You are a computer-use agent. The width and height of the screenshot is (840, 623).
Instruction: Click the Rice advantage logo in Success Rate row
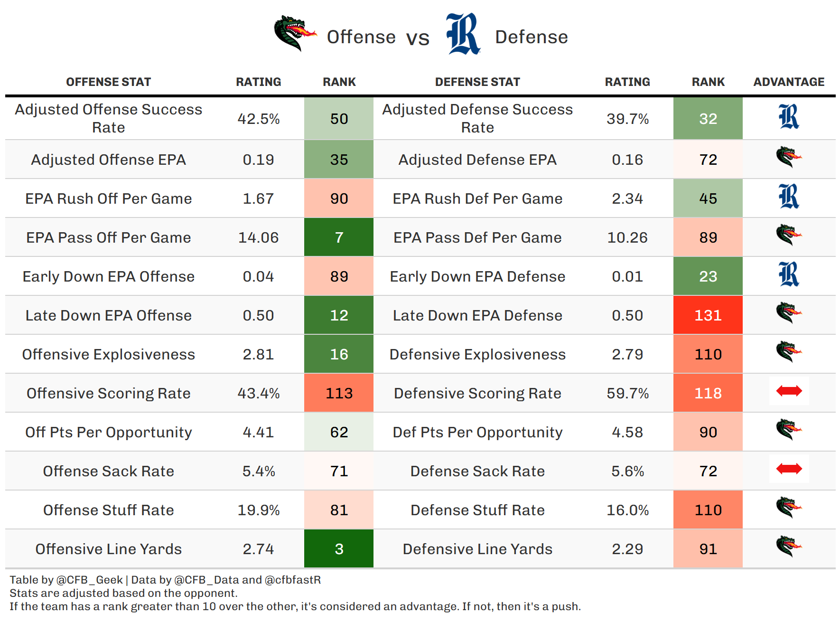(x=789, y=117)
